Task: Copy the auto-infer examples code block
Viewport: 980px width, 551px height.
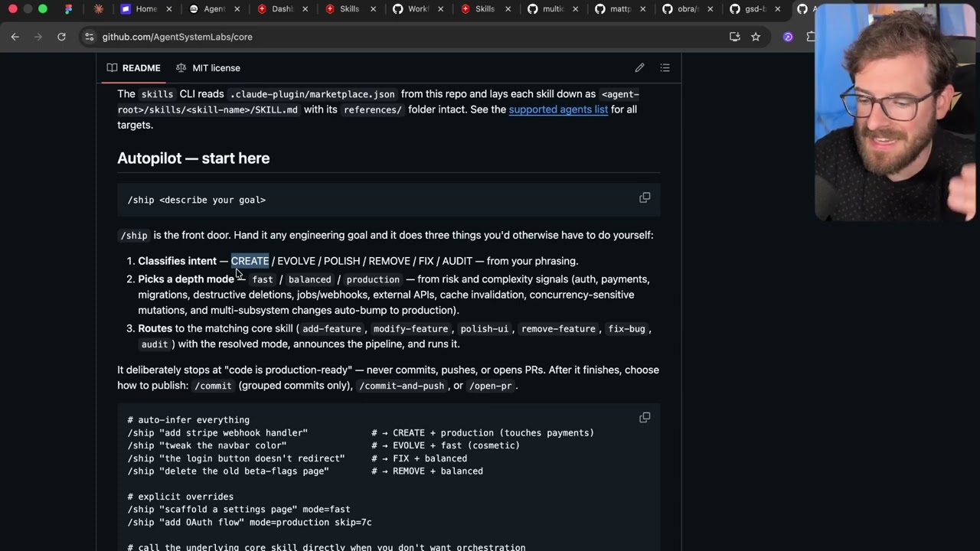Action: tap(645, 418)
